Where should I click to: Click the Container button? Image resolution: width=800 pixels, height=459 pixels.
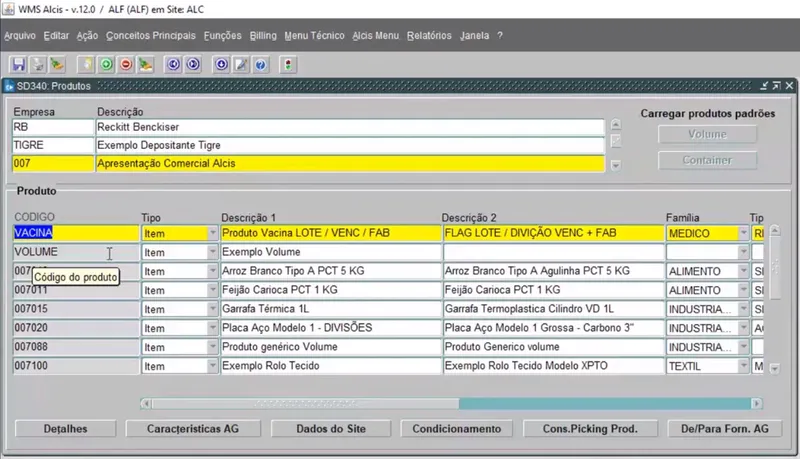coord(707,160)
